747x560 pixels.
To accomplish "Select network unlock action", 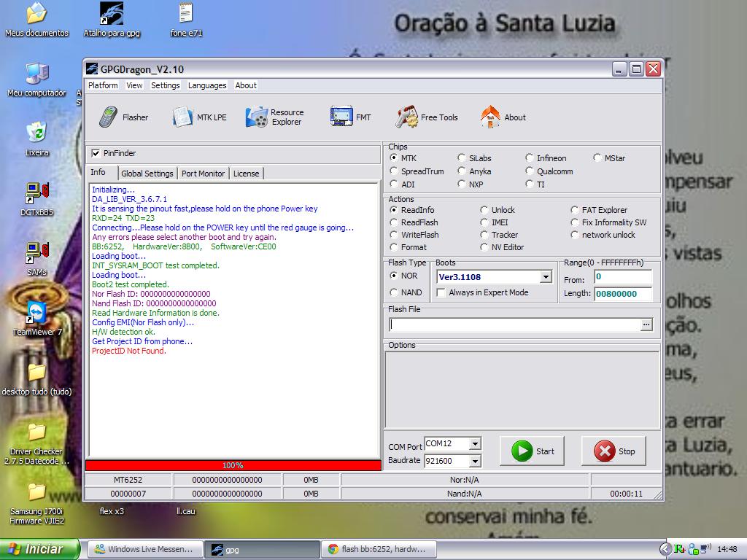I will pos(575,234).
